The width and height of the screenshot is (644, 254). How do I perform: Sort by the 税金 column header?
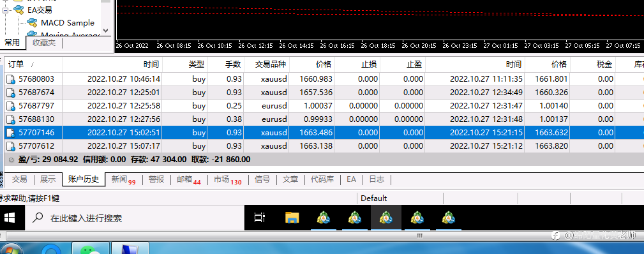593,64
